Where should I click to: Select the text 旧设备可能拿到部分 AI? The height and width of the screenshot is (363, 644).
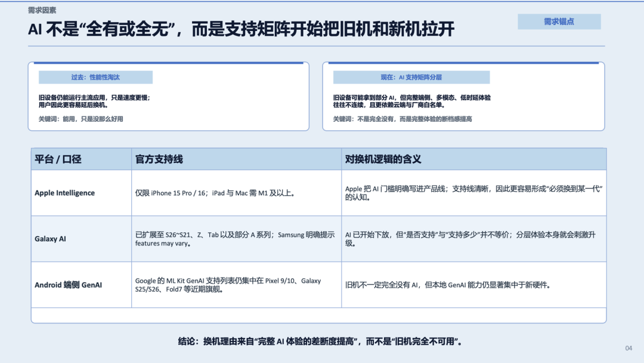tap(364, 98)
